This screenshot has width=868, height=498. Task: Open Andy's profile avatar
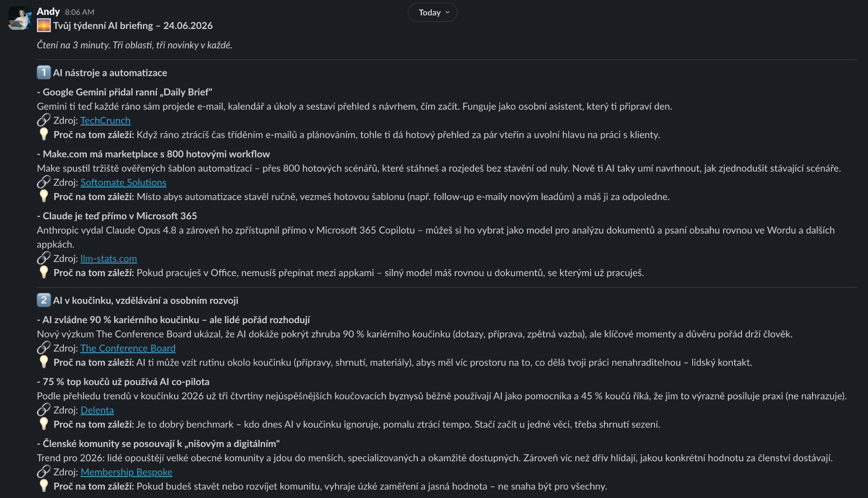pos(20,18)
